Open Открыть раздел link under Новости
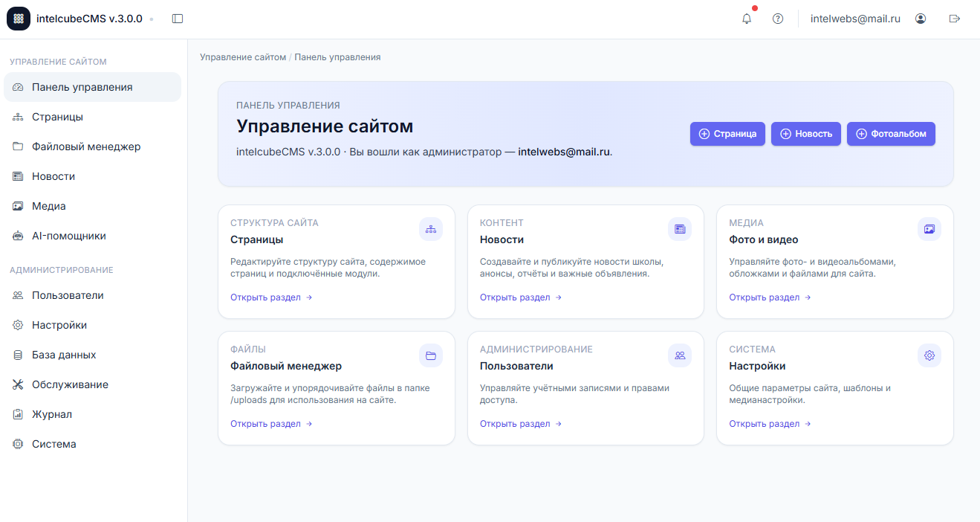The image size is (980, 522). [516, 297]
